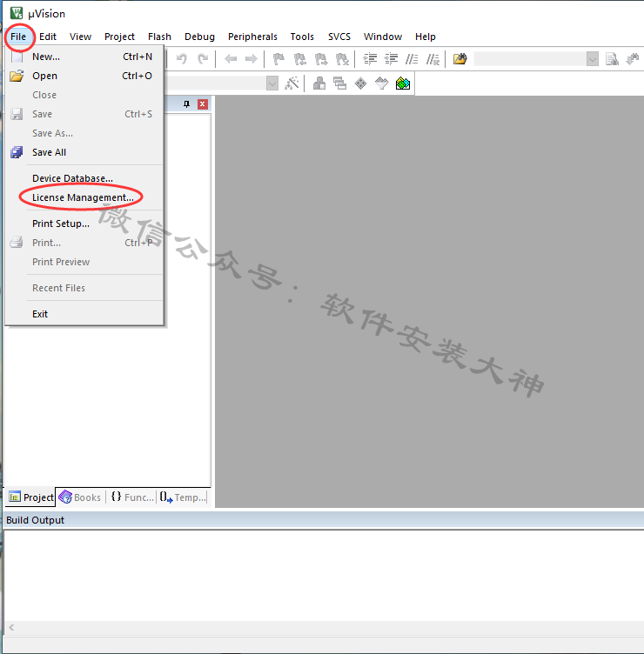Choose New... from the File menu
This screenshot has width=644, height=654.
84,57
